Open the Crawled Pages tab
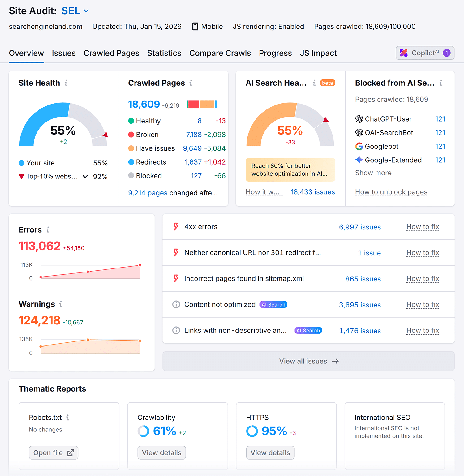This screenshot has width=464, height=476. pos(111,53)
